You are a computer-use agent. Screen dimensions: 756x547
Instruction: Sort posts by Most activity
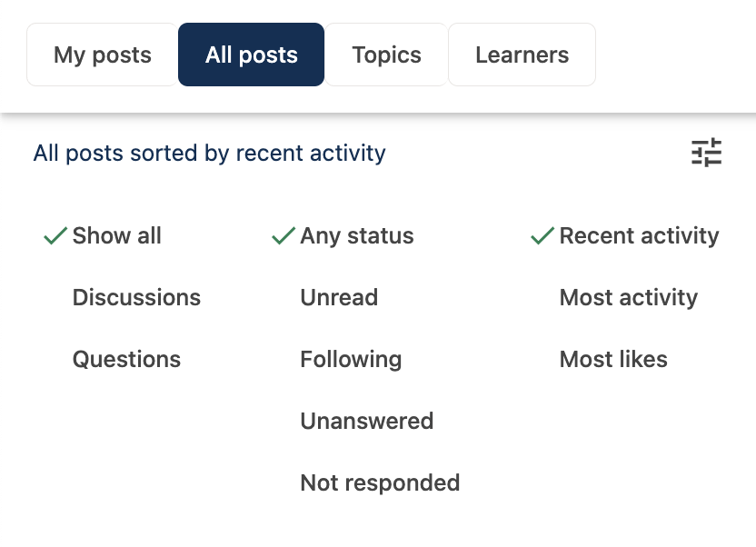628,298
